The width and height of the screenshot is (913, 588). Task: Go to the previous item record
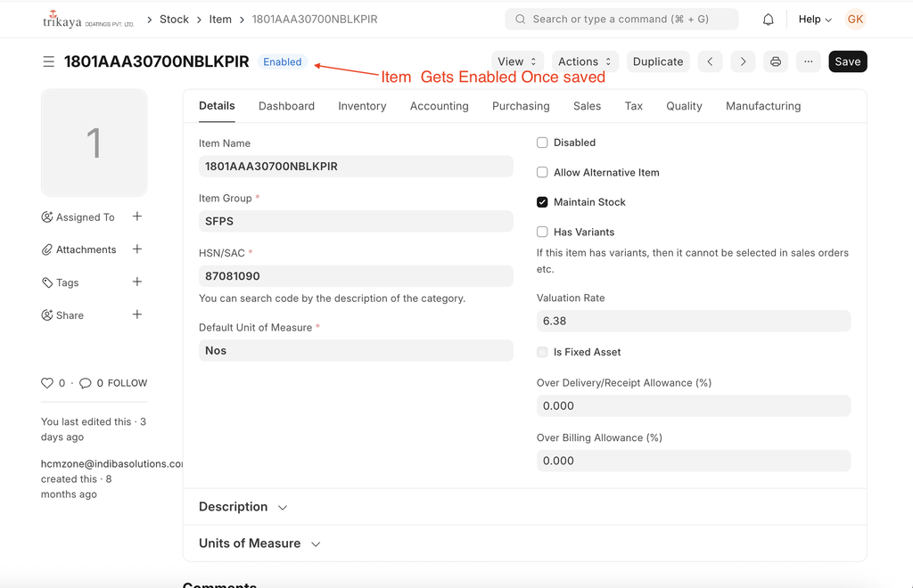click(x=710, y=61)
